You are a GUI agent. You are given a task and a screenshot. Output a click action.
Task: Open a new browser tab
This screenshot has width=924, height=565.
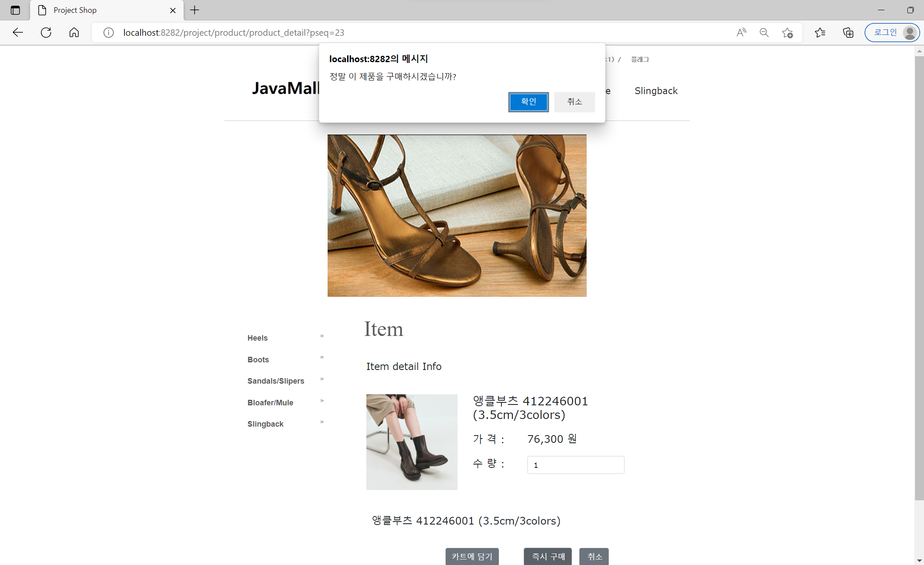[x=195, y=10]
